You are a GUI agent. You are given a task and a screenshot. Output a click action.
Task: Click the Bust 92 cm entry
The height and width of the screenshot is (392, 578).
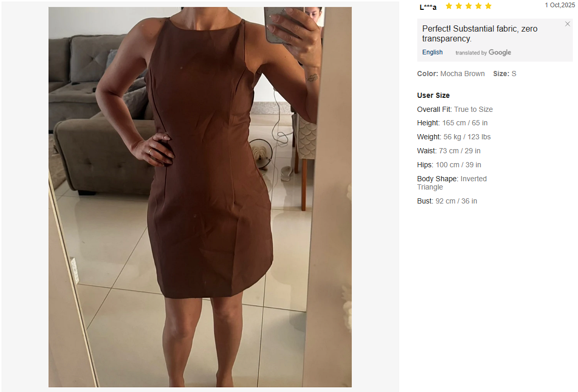point(447,201)
